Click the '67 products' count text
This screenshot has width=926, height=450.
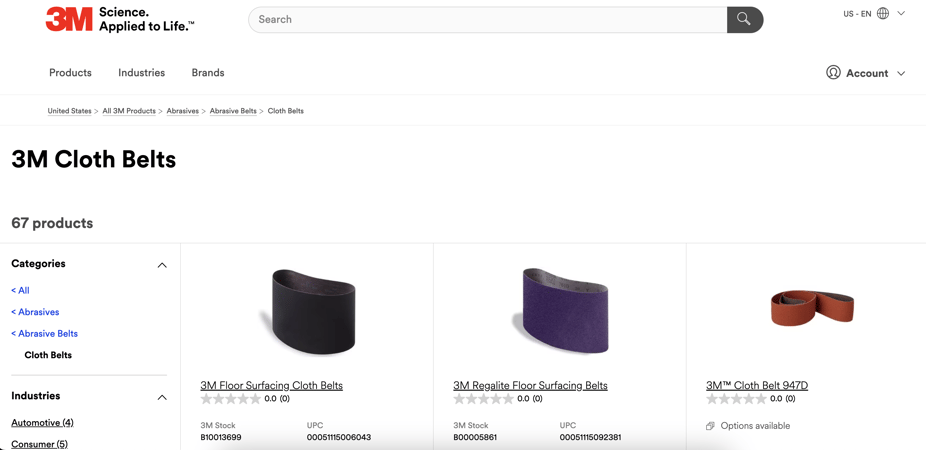(52, 223)
